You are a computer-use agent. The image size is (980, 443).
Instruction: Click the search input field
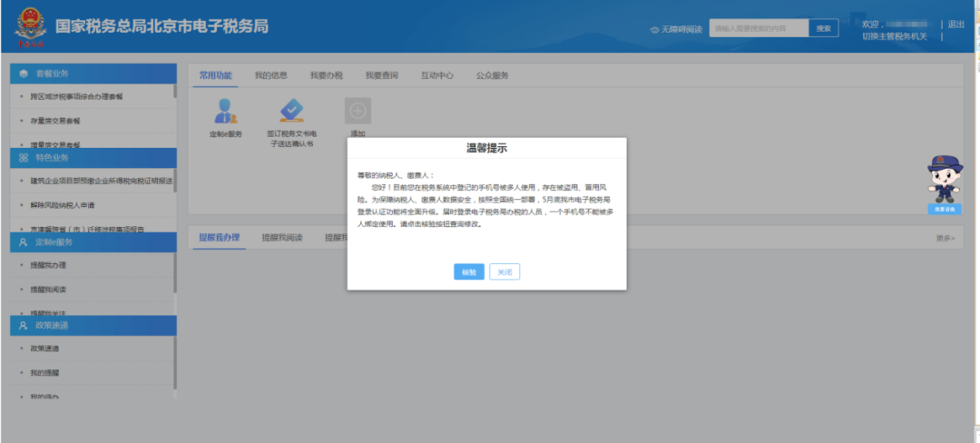coord(759,28)
